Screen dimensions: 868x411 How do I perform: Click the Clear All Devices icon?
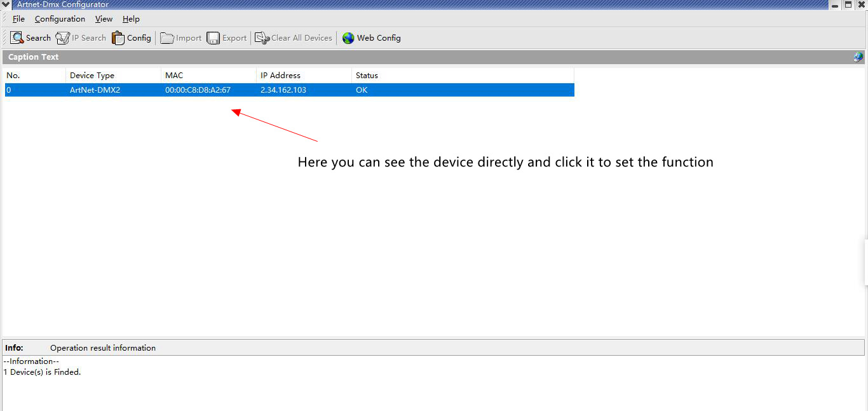(262, 38)
